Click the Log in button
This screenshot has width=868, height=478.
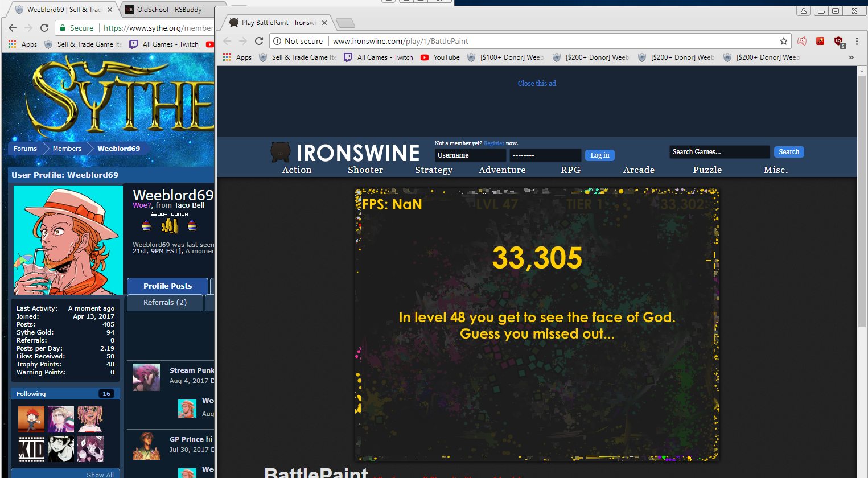599,155
